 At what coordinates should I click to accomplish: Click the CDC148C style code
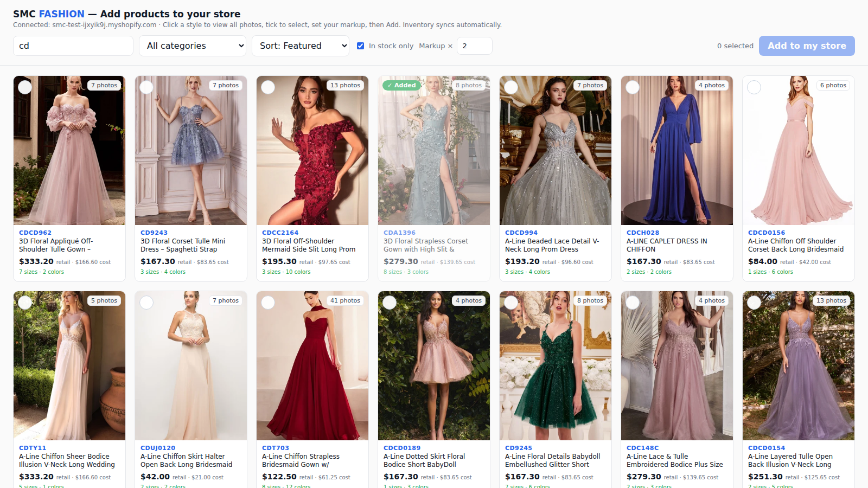tap(643, 448)
